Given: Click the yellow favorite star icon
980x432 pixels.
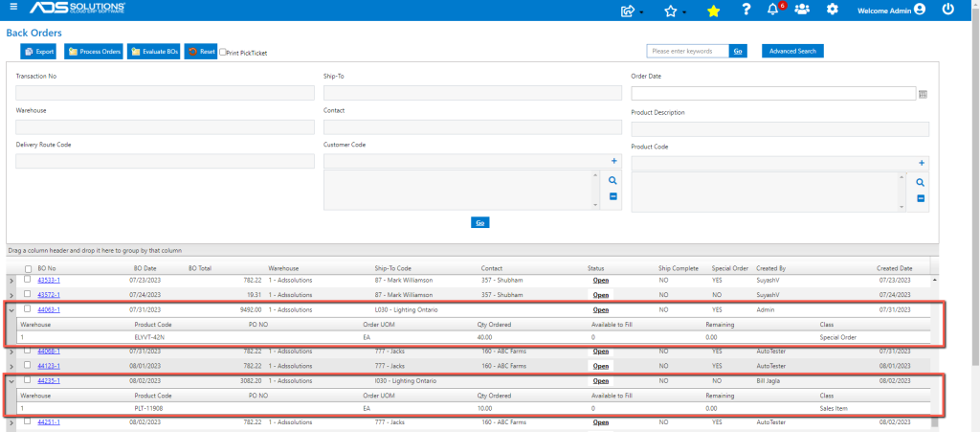Looking at the screenshot, I should (x=713, y=11).
